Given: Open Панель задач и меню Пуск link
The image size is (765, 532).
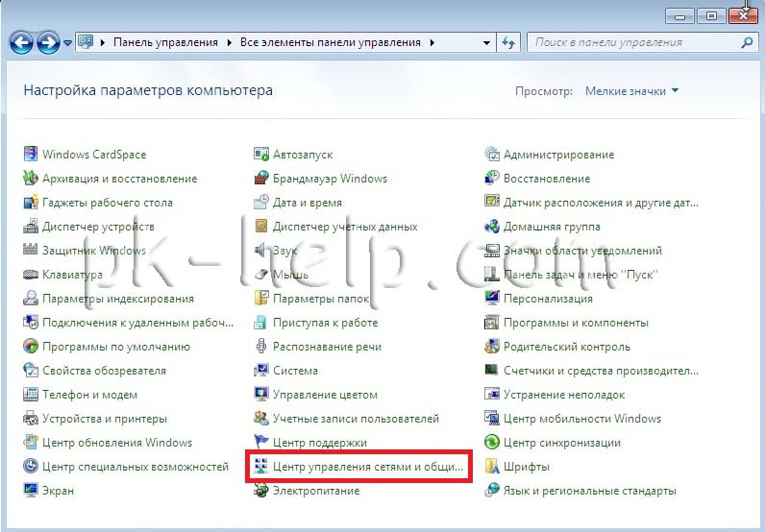Looking at the screenshot, I should 580,275.
